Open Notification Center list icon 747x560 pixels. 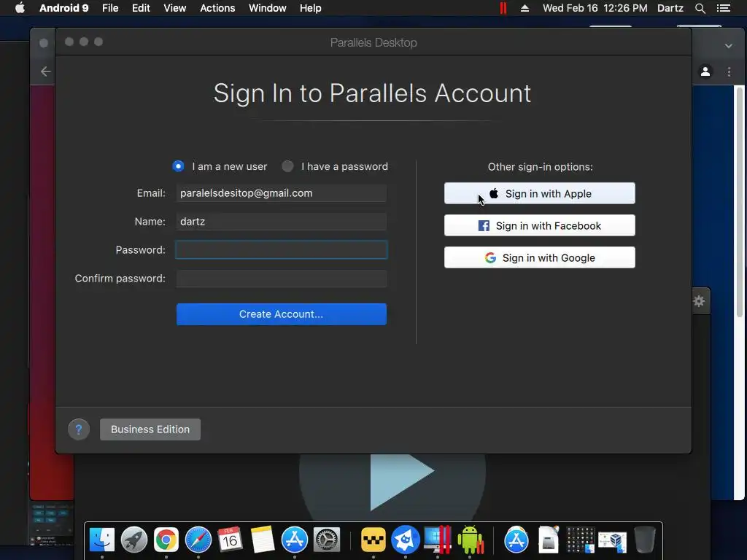[724, 8]
